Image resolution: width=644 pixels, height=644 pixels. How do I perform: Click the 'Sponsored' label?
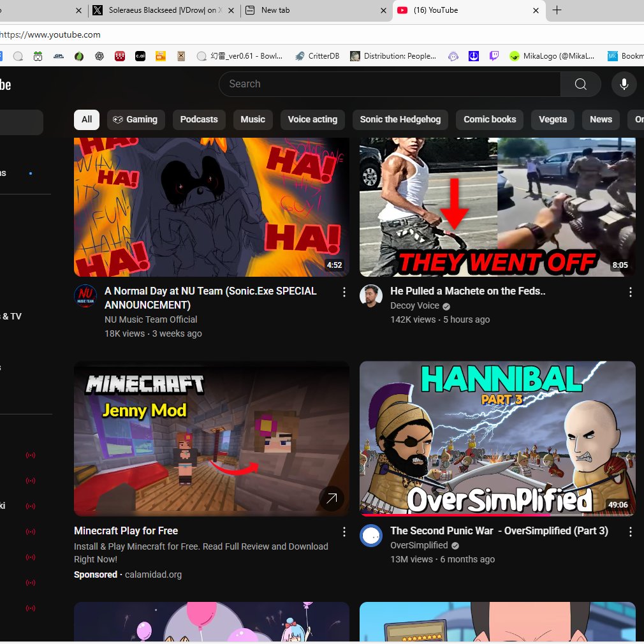click(95, 575)
